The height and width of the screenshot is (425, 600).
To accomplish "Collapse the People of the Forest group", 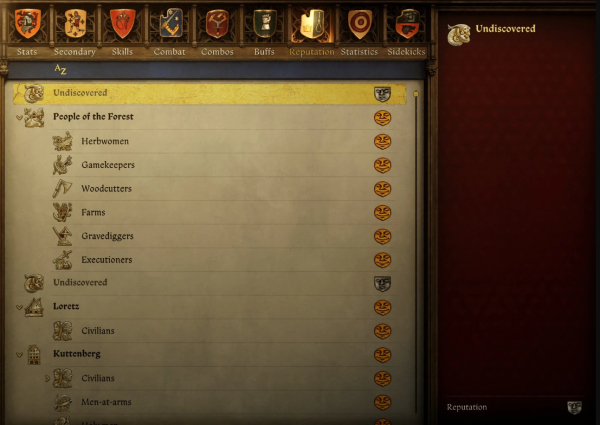I will (x=19, y=117).
